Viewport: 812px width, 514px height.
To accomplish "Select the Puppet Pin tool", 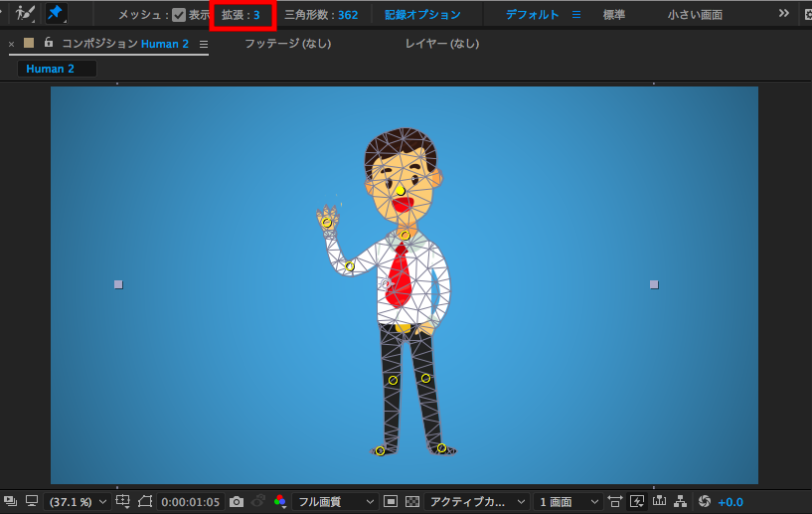I will [56, 13].
